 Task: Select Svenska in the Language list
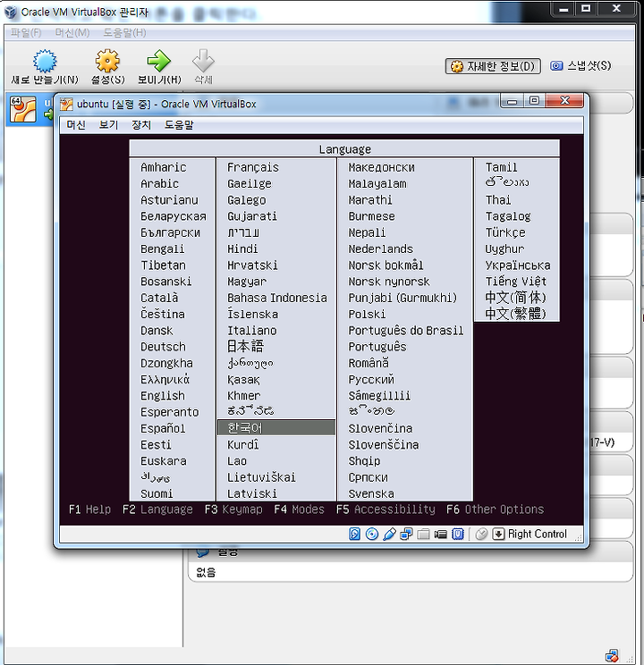tap(371, 493)
